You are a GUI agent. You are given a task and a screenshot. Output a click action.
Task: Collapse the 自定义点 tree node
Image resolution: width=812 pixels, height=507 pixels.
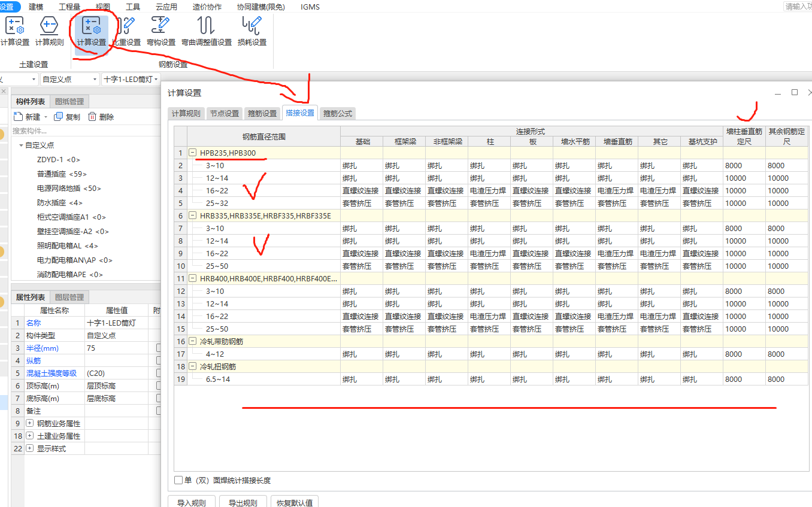[x=21, y=145]
